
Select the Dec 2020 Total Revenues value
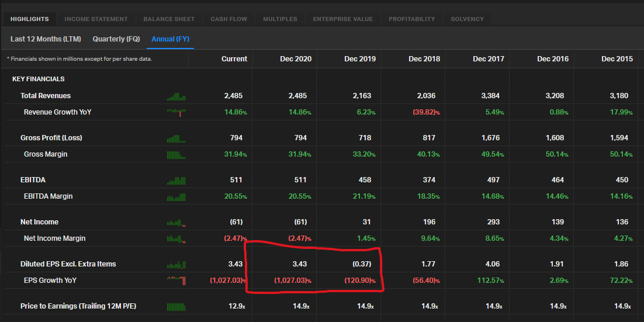(297, 96)
